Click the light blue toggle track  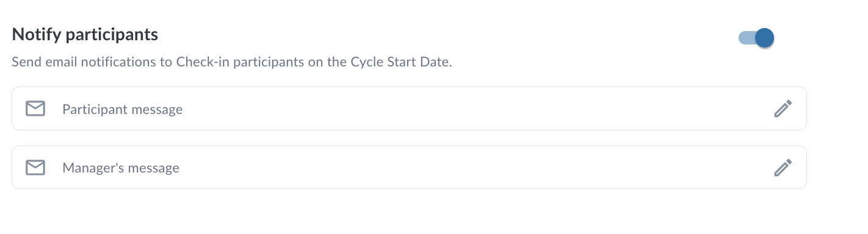(x=747, y=38)
